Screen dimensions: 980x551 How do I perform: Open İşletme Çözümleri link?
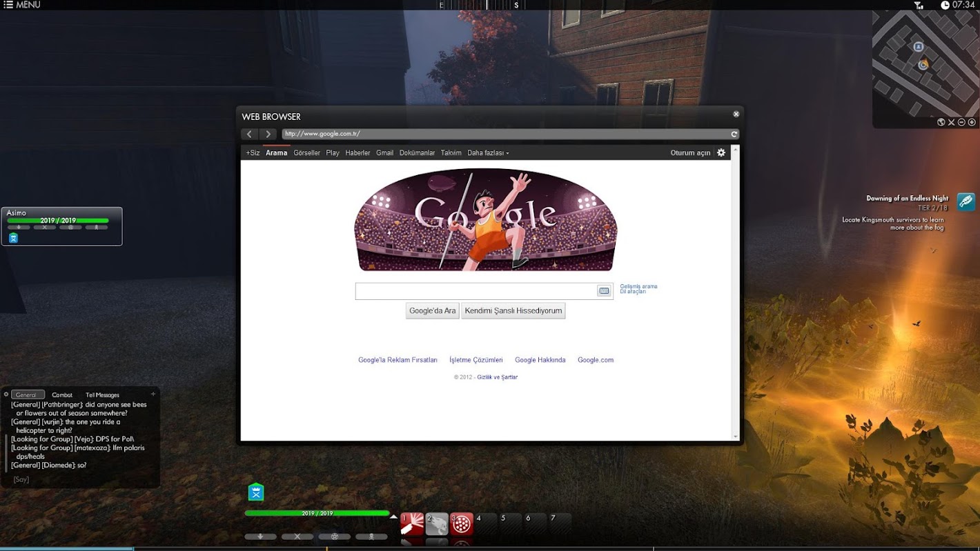point(476,360)
